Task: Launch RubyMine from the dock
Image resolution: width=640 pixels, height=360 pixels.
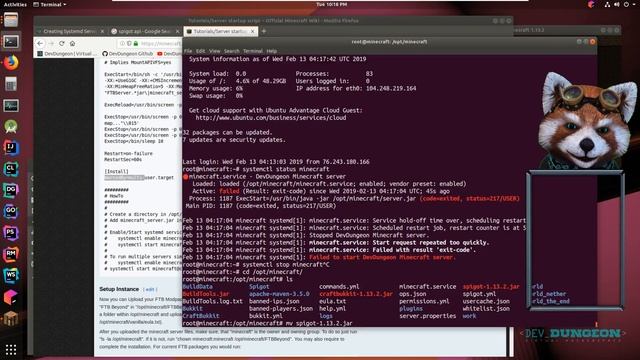Action: tap(11, 254)
